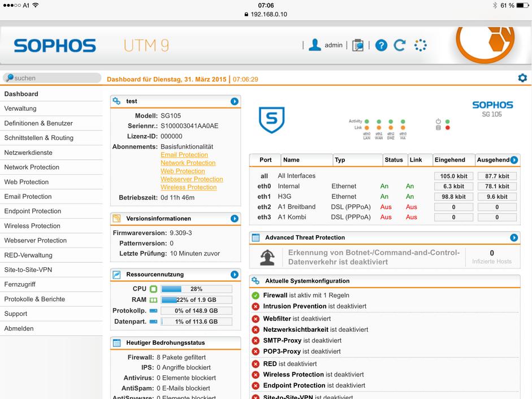Expand the Ressourcennutzung arrow button

coord(235,275)
